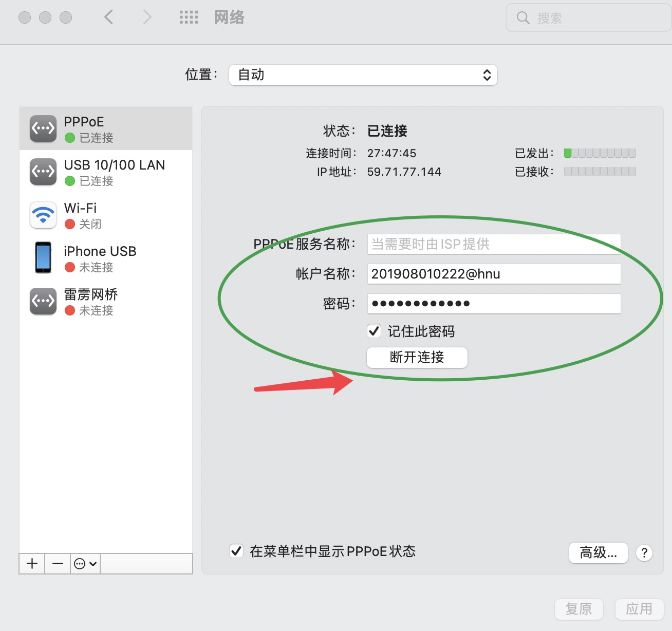Click the PPPoE 服务名称 input field
The width and height of the screenshot is (672, 631).
(x=494, y=244)
